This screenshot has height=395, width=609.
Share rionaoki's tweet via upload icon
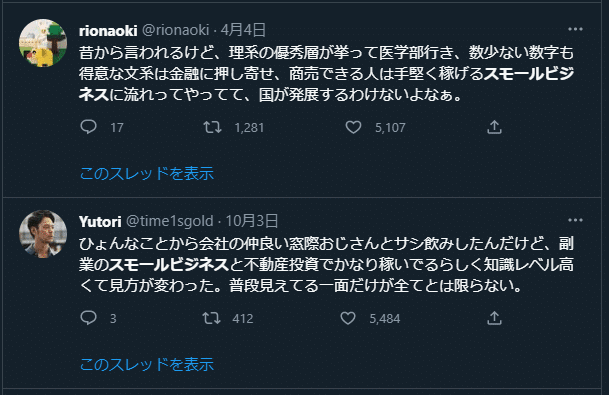click(x=494, y=127)
